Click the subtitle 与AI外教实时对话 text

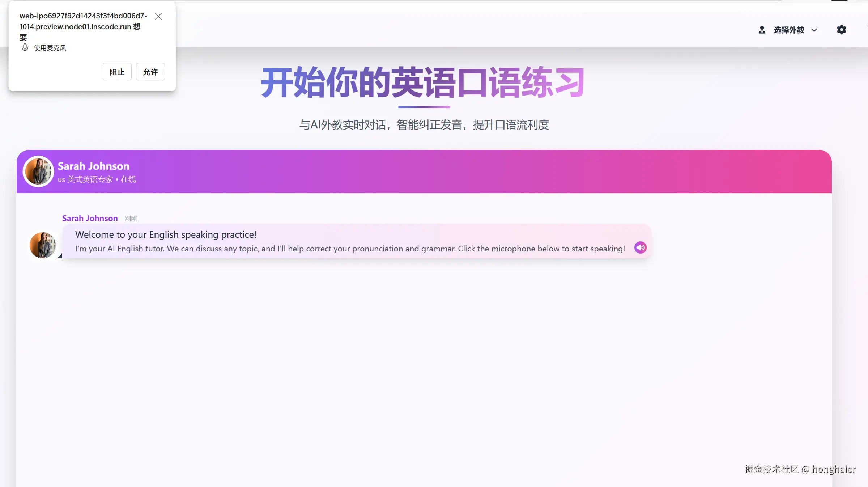424,125
